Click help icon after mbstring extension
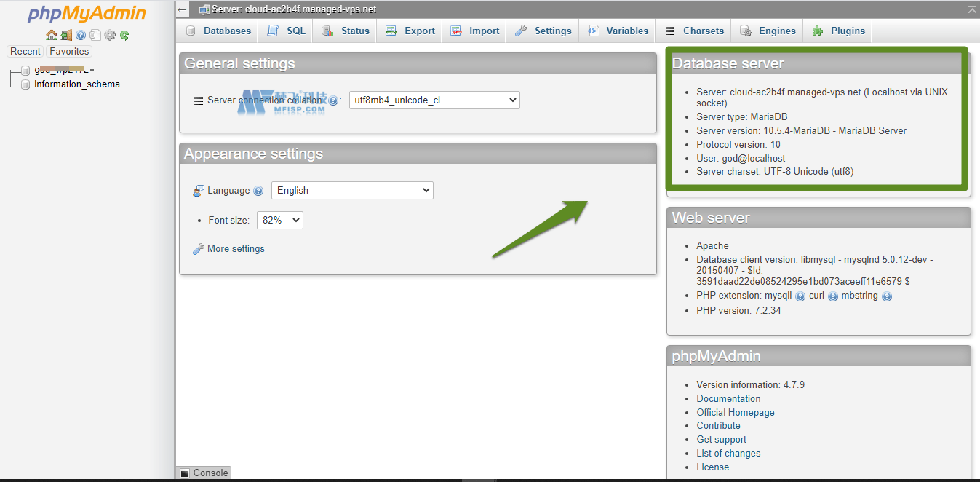Screen dimensions: 980x482 click(x=887, y=296)
